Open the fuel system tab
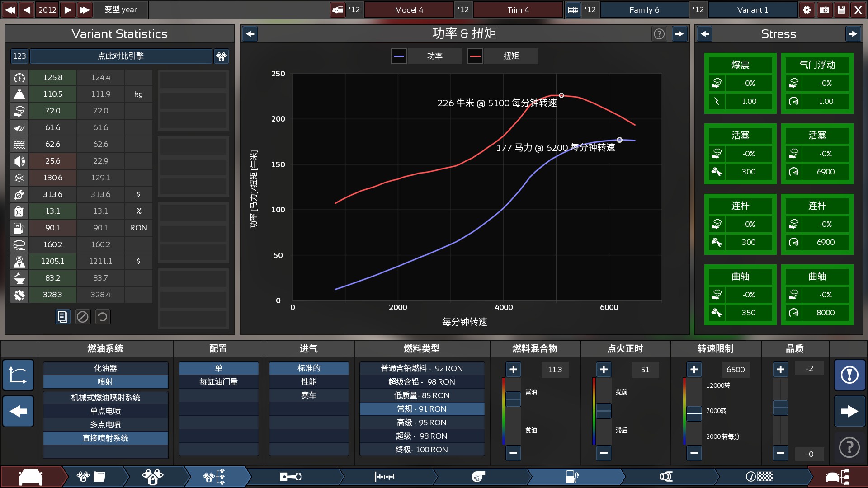Image resolution: width=868 pixels, height=488 pixels. pos(572,477)
